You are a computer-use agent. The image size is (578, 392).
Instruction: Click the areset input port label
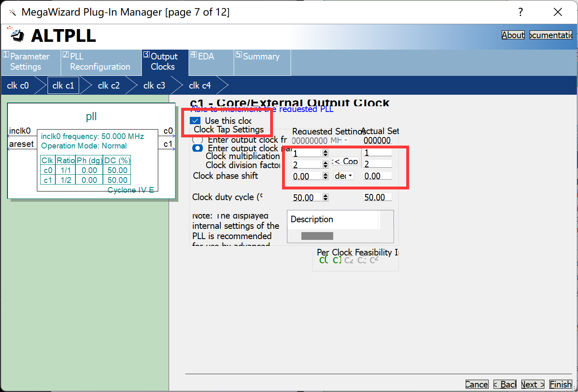(x=22, y=144)
